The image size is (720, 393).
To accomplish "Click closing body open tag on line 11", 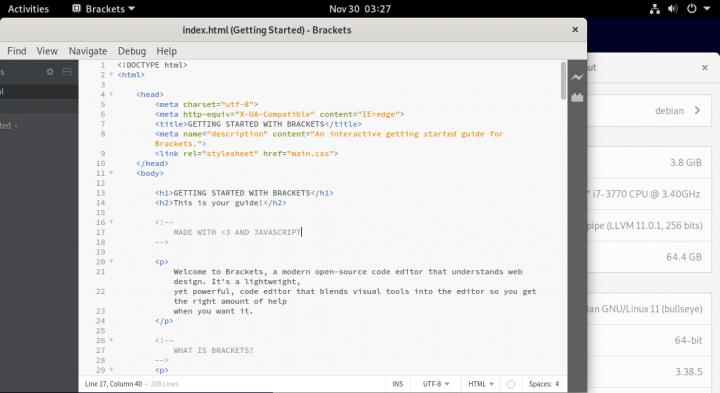I will (x=150, y=173).
